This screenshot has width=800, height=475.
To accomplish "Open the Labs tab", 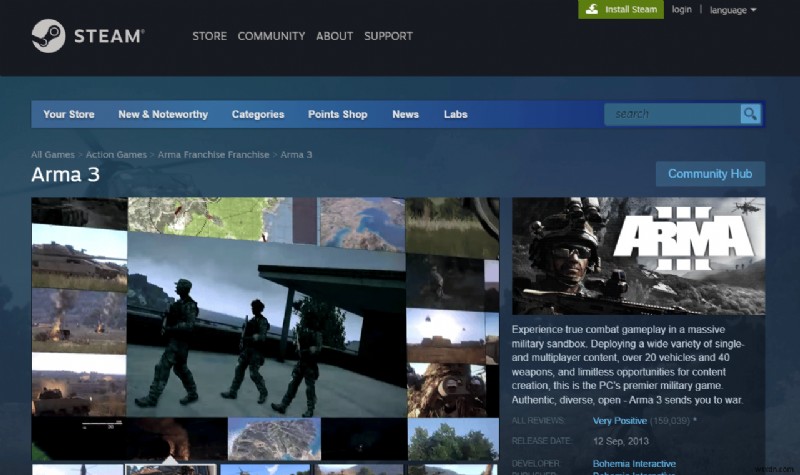I will tap(456, 114).
